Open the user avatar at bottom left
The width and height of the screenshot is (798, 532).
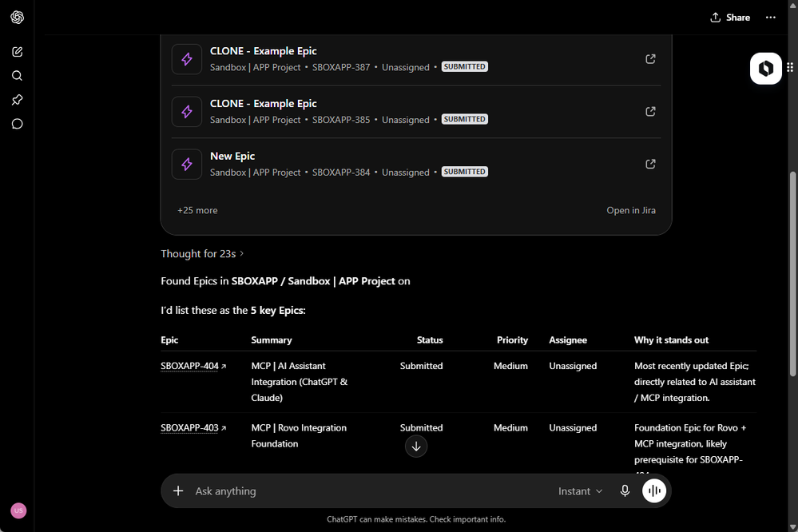point(18,510)
